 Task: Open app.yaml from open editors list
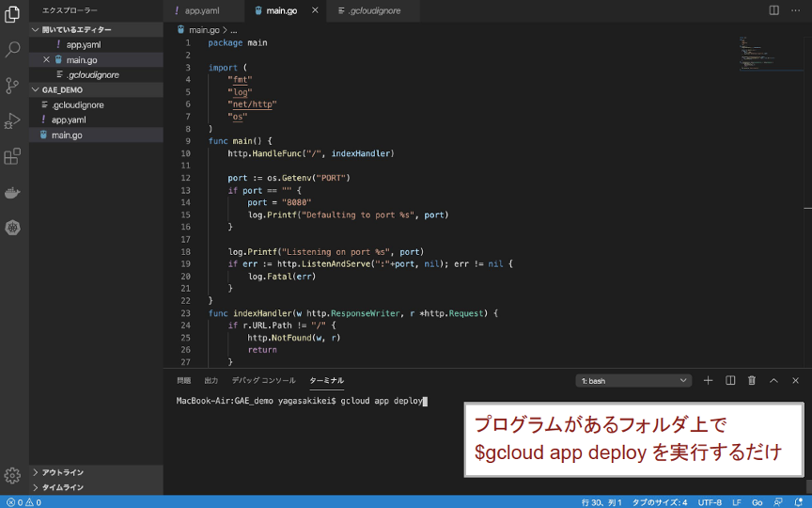point(96,44)
